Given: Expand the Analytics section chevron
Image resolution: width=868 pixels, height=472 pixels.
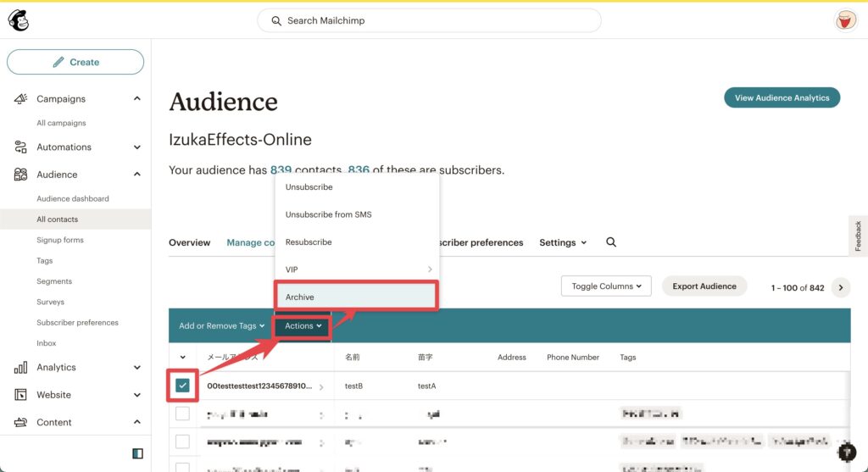Looking at the screenshot, I should coord(137,368).
